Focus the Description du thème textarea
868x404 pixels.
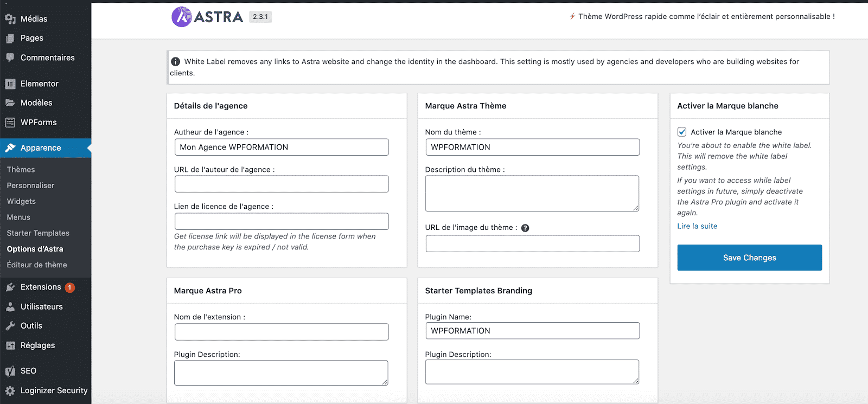(x=532, y=193)
